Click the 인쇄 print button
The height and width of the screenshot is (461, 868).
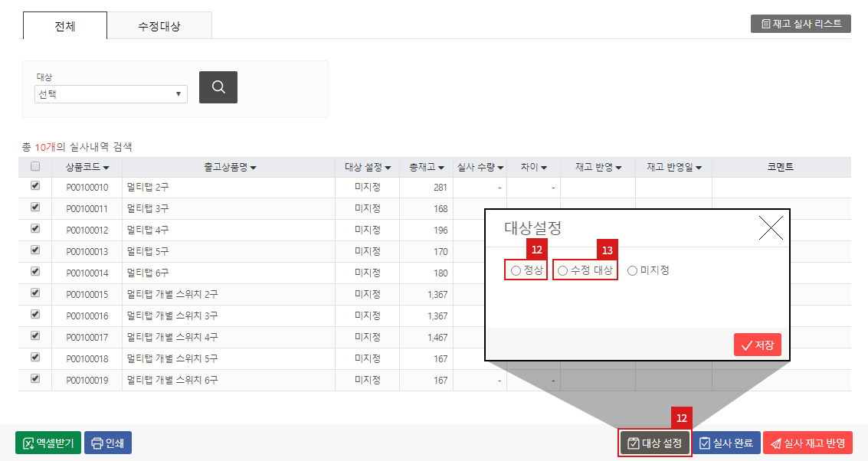[108, 443]
